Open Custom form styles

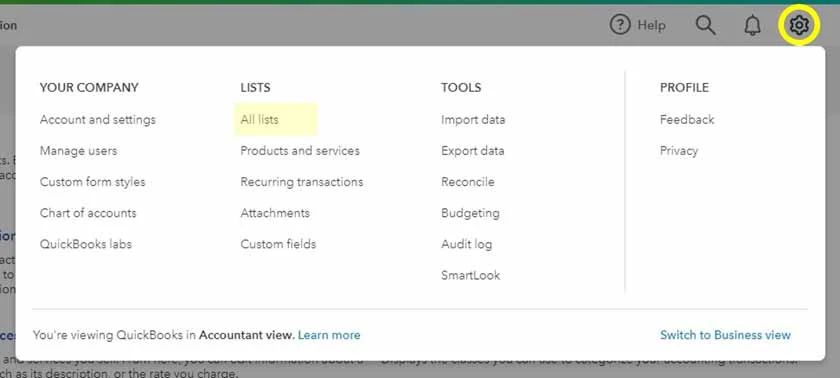(92, 182)
